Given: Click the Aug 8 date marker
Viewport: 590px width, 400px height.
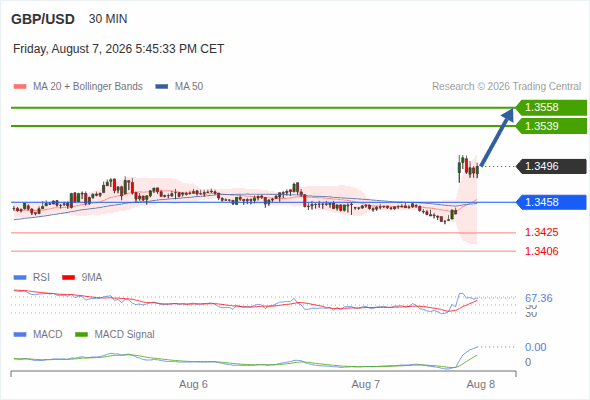Looking at the screenshot, I should (x=481, y=384).
